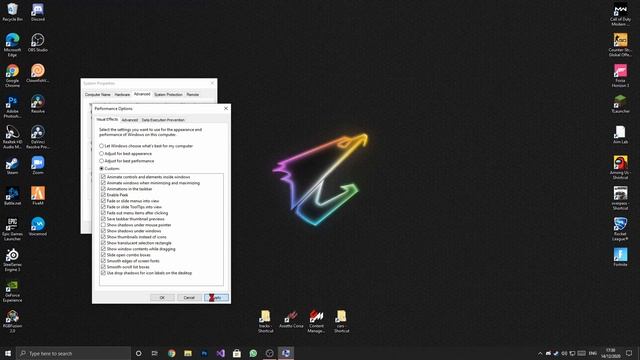Open the Forza Horizon 3 shortcut

[x=620, y=76]
